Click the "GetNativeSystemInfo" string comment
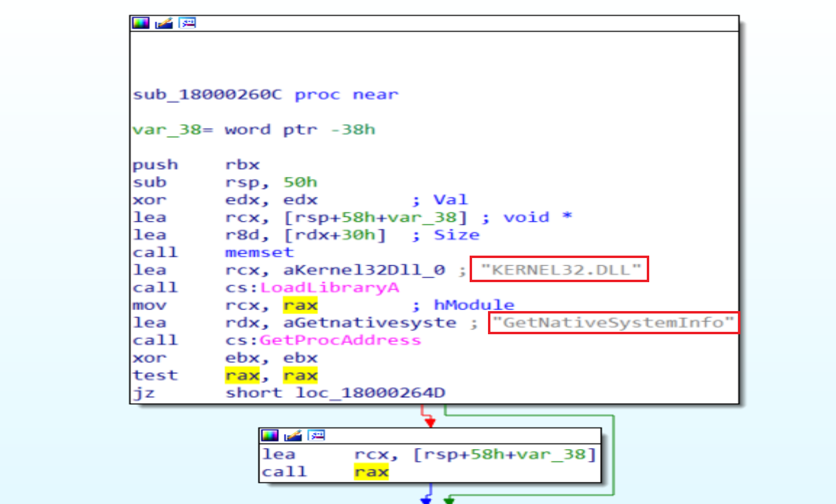 (613, 322)
